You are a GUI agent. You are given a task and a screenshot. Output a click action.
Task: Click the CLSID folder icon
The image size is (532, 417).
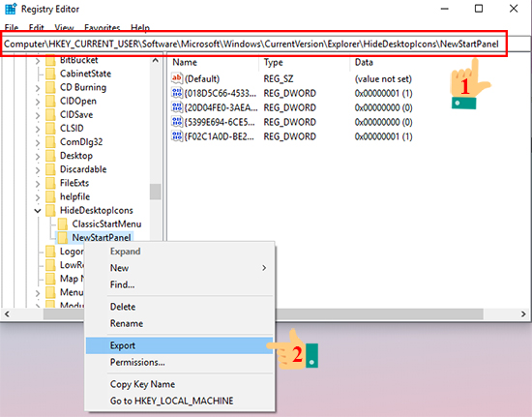point(50,129)
